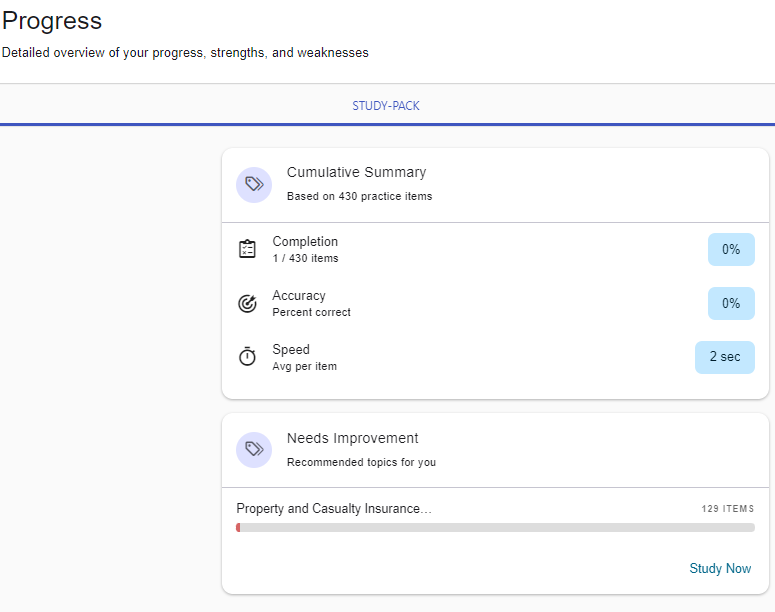
Task: Click the 129 ITEMS count label
Action: click(x=727, y=509)
